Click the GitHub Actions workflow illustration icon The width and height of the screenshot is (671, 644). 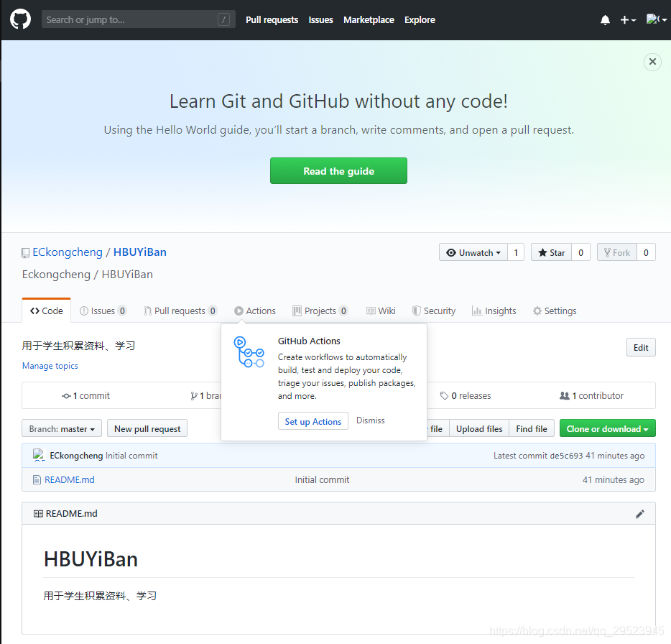[x=249, y=352]
